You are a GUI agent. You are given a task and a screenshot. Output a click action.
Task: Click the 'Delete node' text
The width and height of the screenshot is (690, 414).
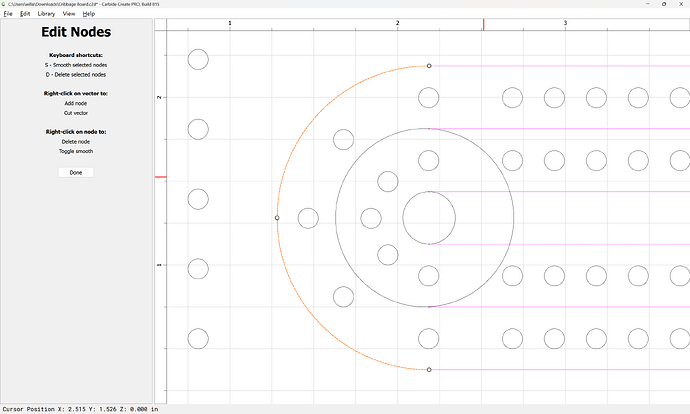76,142
